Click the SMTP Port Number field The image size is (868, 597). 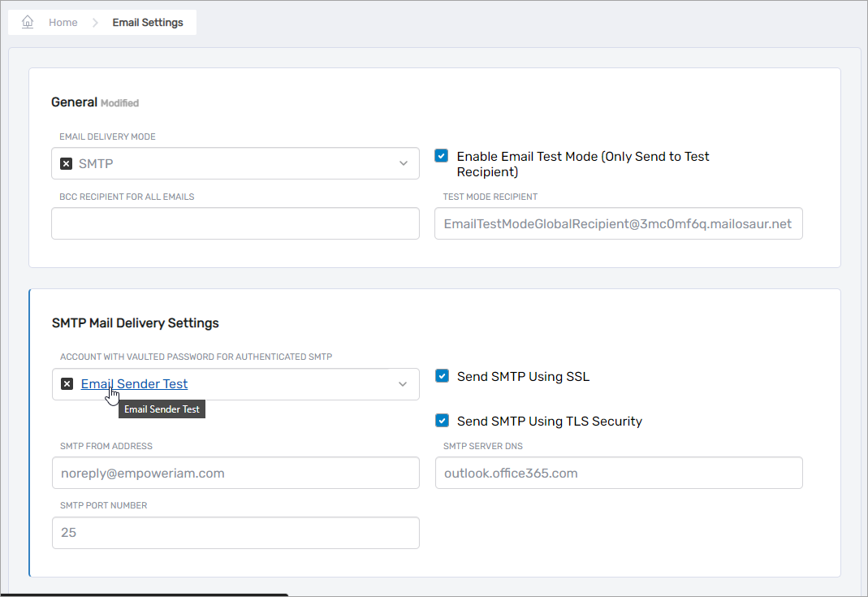[x=235, y=533]
